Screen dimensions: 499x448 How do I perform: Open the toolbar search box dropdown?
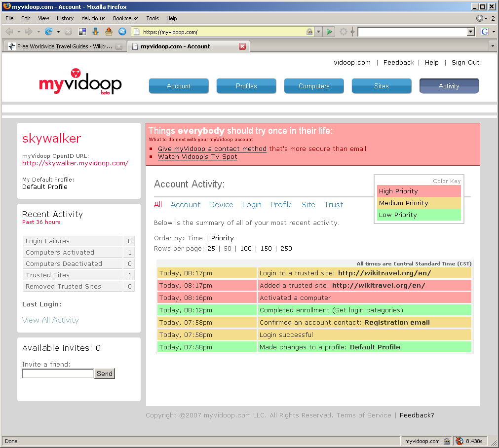point(471,32)
